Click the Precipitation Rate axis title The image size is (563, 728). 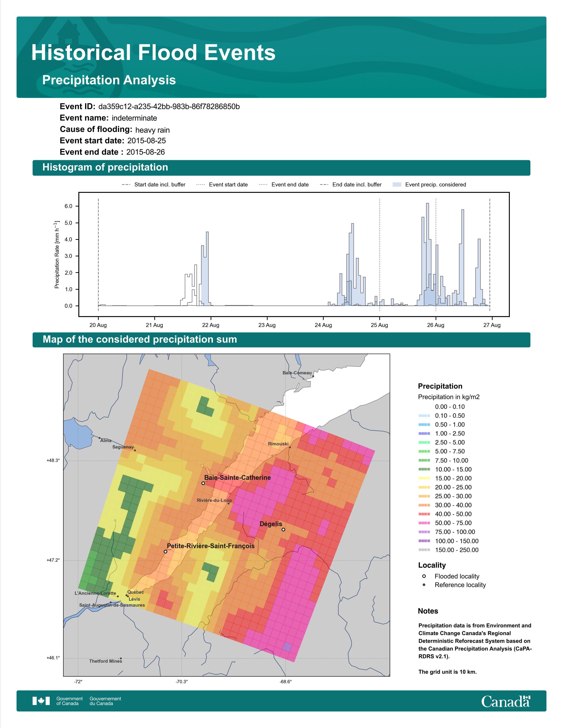pos(57,254)
